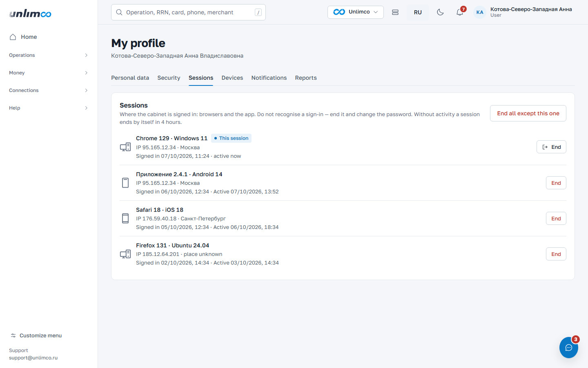Image resolution: width=588 pixels, height=368 pixels.
Task: End the Android 14 app session
Action: [556, 183]
